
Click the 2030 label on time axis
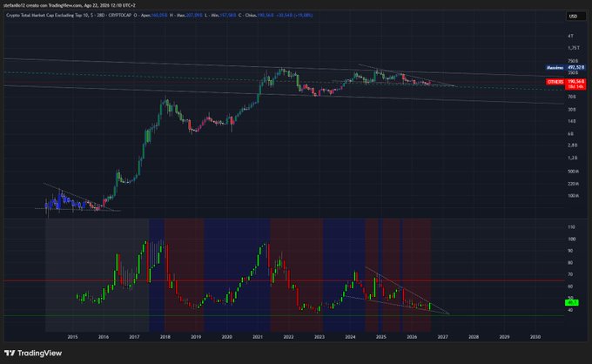coord(535,337)
